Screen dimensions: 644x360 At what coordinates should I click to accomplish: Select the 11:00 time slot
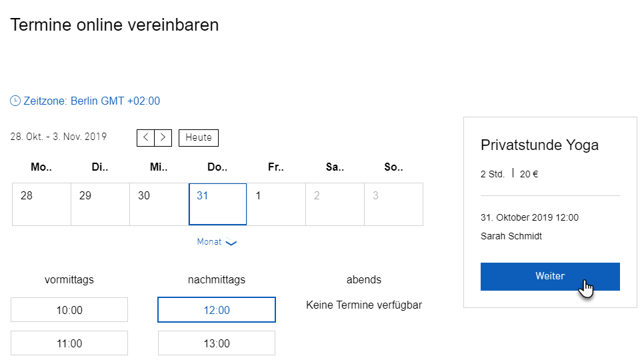pos(69,343)
